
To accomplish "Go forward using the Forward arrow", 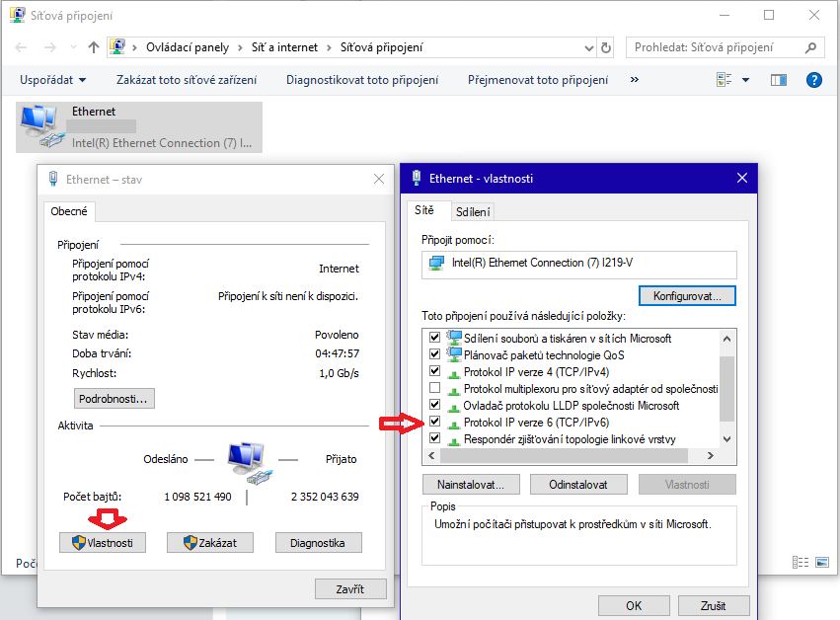I will pos(49,47).
